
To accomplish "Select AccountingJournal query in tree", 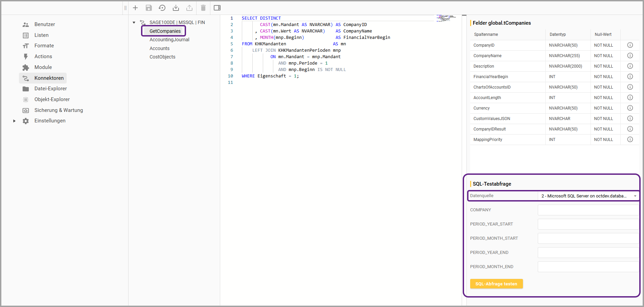I will pyautogui.click(x=169, y=40).
